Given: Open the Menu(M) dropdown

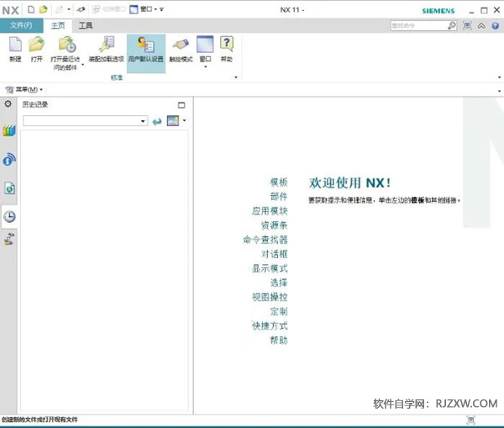Looking at the screenshot, I should pyautogui.click(x=24, y=89).
